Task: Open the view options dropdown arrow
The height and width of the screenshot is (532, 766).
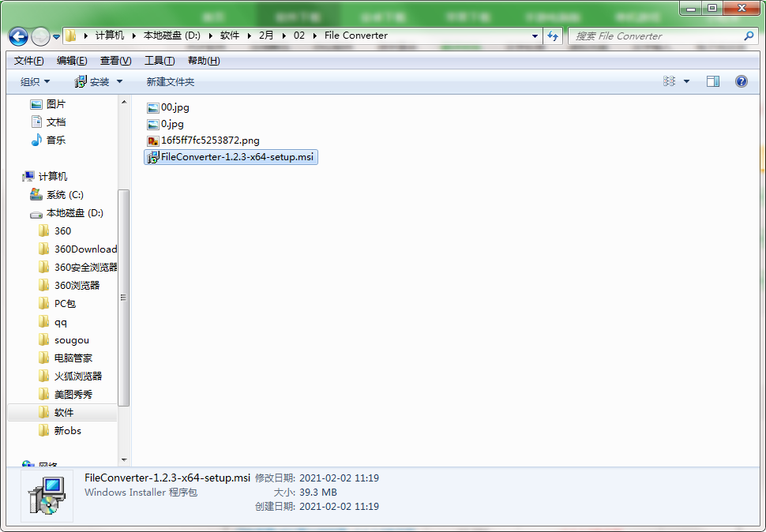Action: pos(686,82)
